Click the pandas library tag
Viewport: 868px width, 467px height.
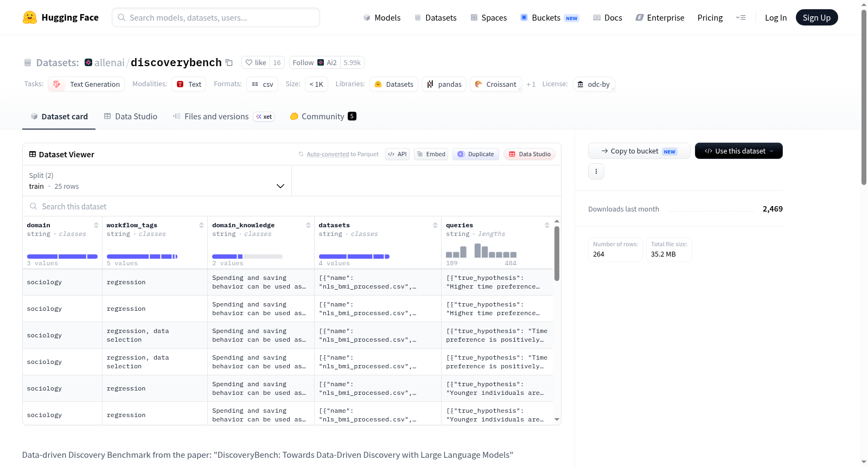pyautogui.click(x=444, y=84)
